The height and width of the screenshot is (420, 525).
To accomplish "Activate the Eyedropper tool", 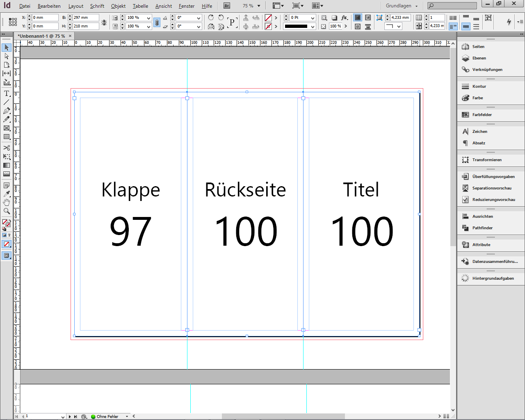I will 7,194.
